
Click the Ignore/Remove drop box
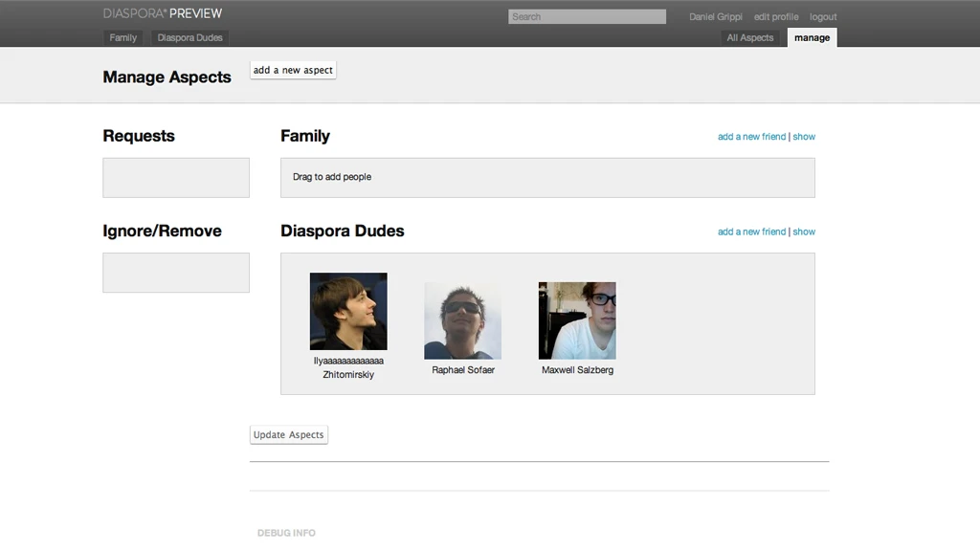[176, 273]
